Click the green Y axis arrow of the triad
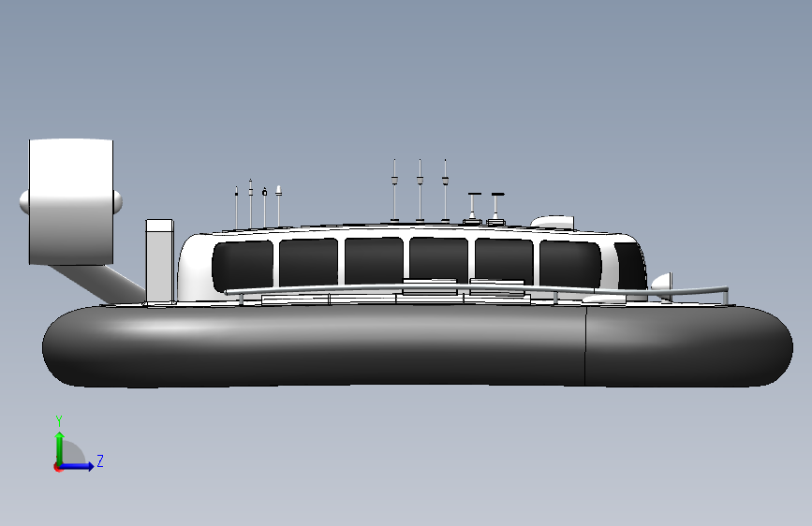The height and width of the screenshot is (526, 812). [x=60, y=447]
